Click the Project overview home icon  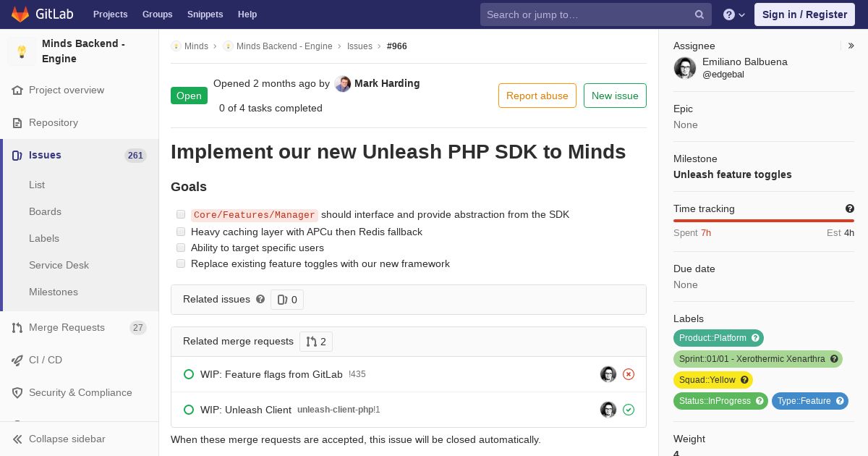coord(17,90)
